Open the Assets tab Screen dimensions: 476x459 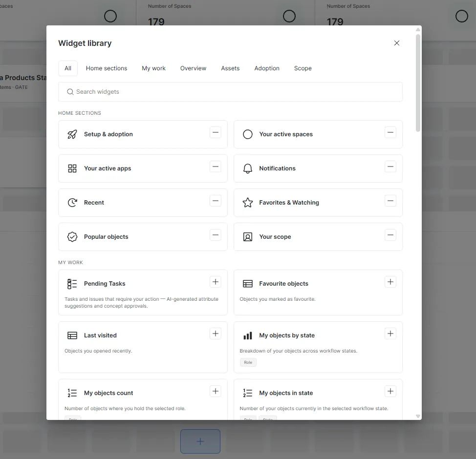(x=230, y=68)
